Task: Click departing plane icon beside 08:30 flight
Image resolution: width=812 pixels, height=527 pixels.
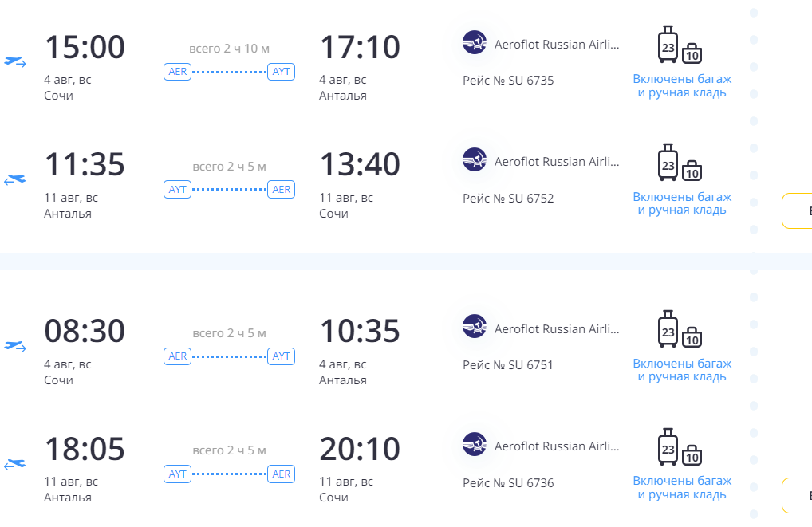Action: [x=15, y=346]
